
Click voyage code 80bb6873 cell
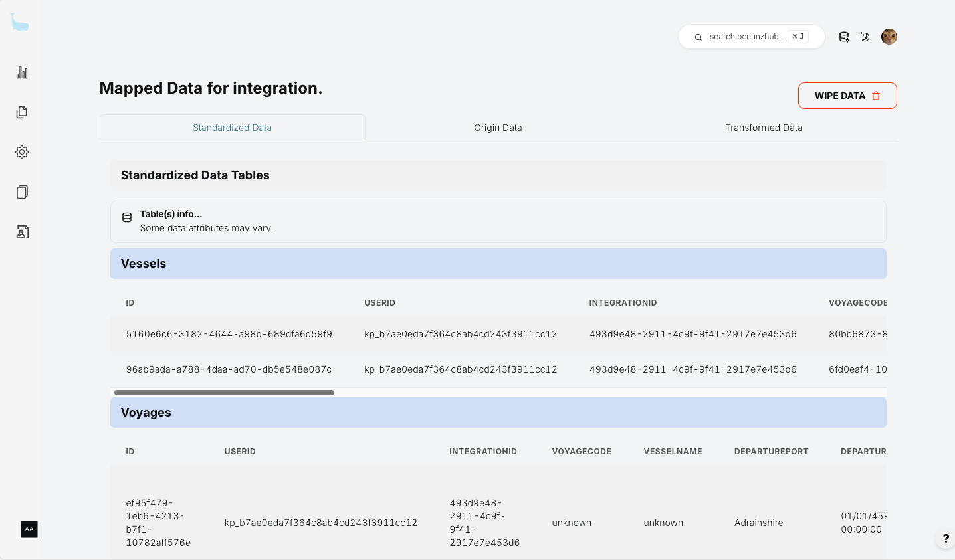point(857,334)
